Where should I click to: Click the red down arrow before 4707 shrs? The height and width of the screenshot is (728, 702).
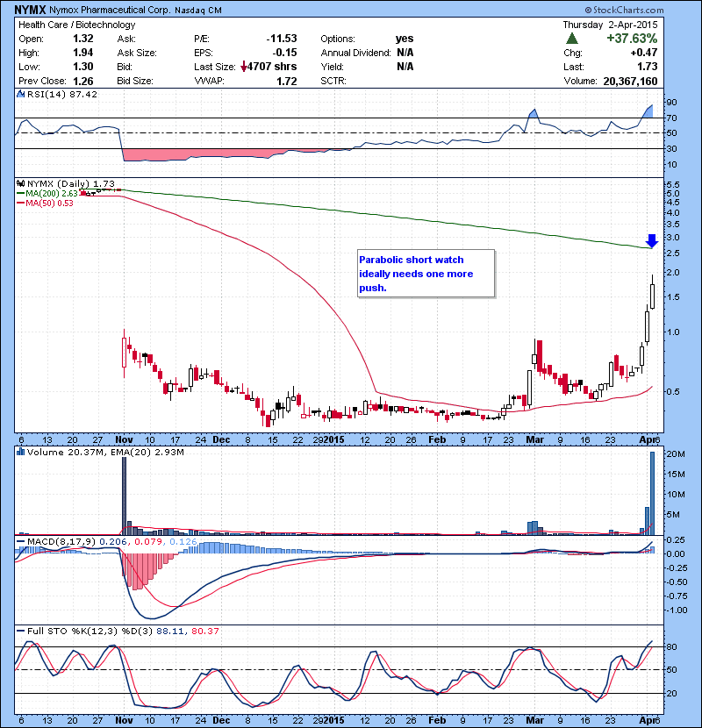tap(244, 67)
